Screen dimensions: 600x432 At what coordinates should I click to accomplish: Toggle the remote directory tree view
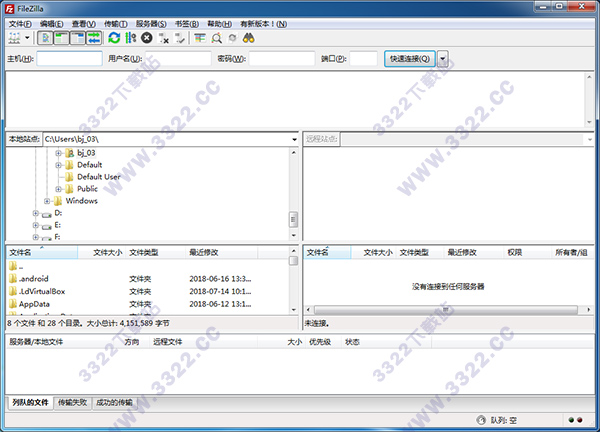click(78, 38)
